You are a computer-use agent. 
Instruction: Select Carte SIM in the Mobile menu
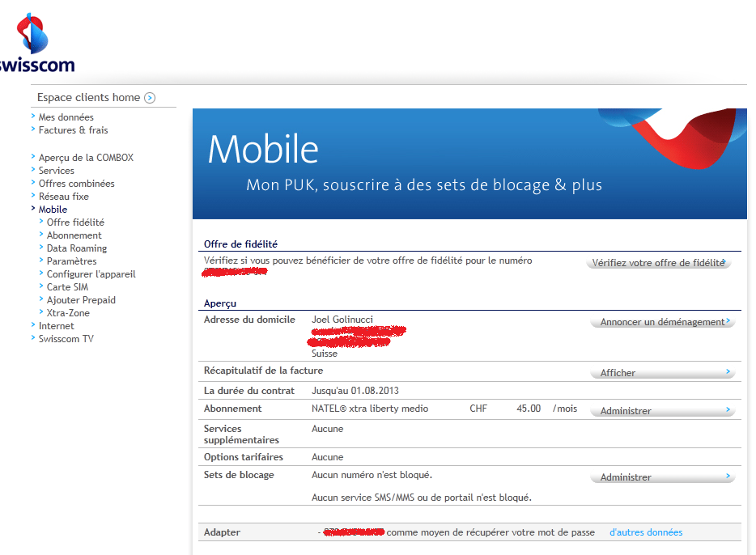pyautogui.click(x=66, y=286)
